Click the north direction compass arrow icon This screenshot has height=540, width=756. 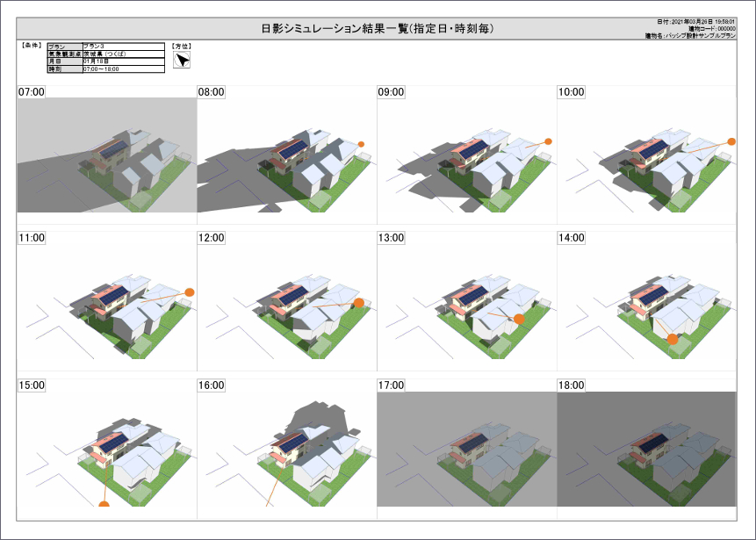[182, 61]
